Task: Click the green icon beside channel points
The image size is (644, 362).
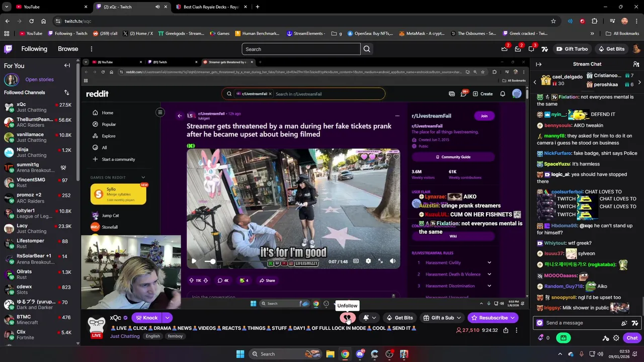Action: tap(563, 338)
